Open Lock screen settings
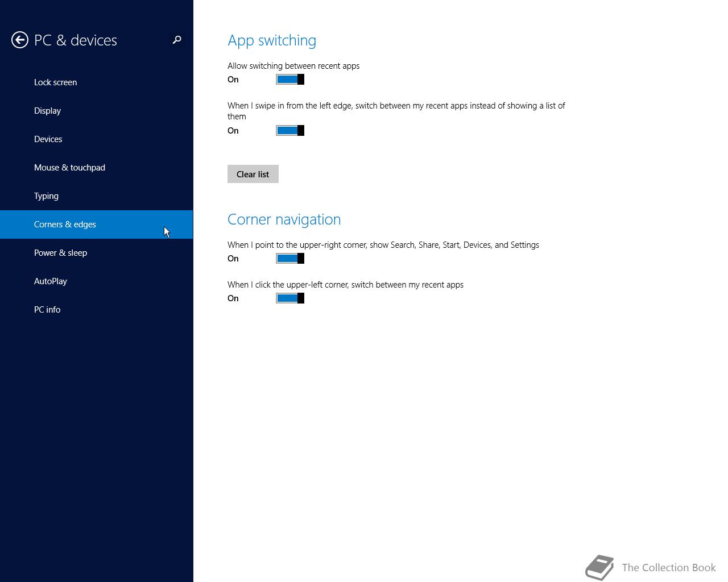728x582 pixels. coord(97,82)
